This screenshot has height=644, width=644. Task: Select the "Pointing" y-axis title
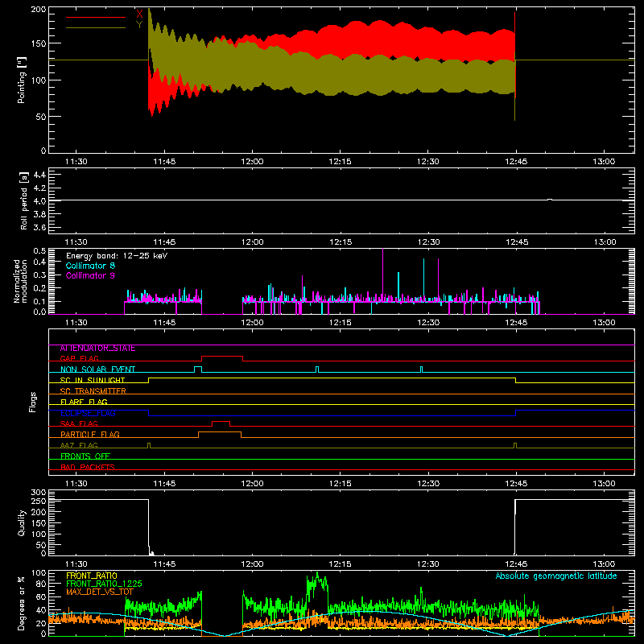point(22,80)
